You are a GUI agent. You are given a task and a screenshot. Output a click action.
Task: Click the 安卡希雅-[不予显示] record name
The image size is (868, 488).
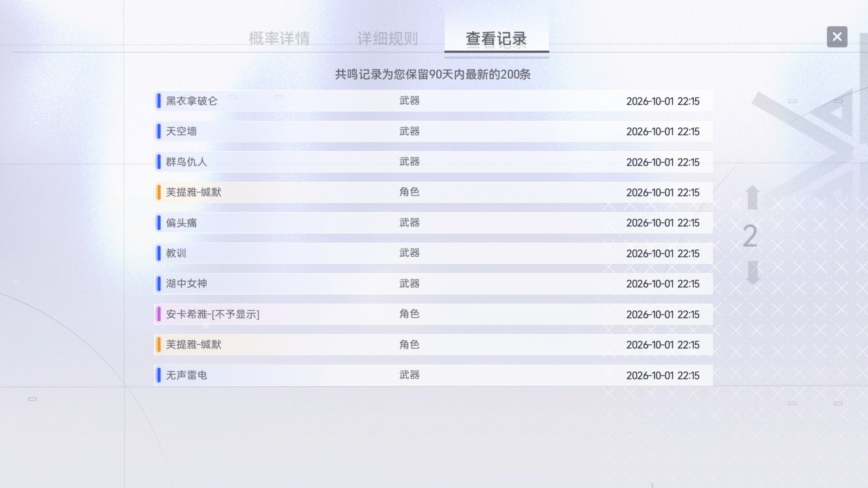[x=212, y=314]
